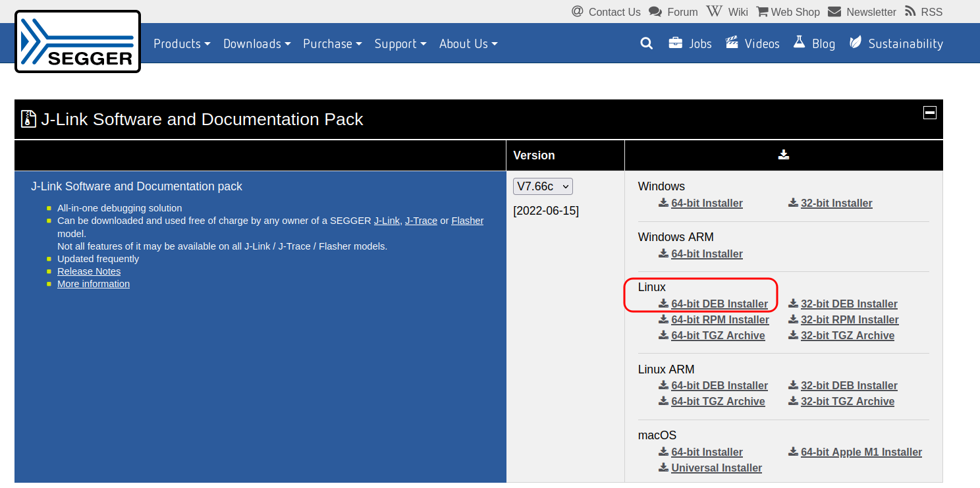Viewport: 980px width, 488px height.
Task: Download Windows 64-bit Installer link
Action: pos(707,203)
